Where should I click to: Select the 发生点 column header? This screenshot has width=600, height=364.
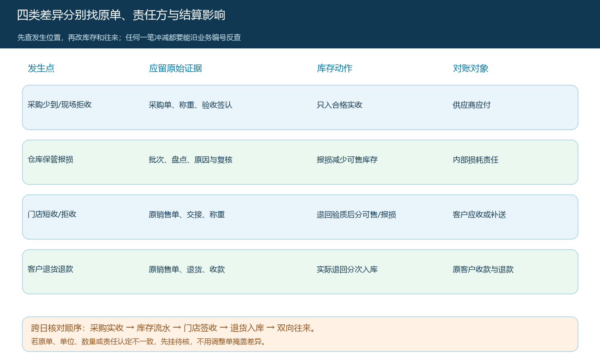pyautogui.click(x=41, y=68)
